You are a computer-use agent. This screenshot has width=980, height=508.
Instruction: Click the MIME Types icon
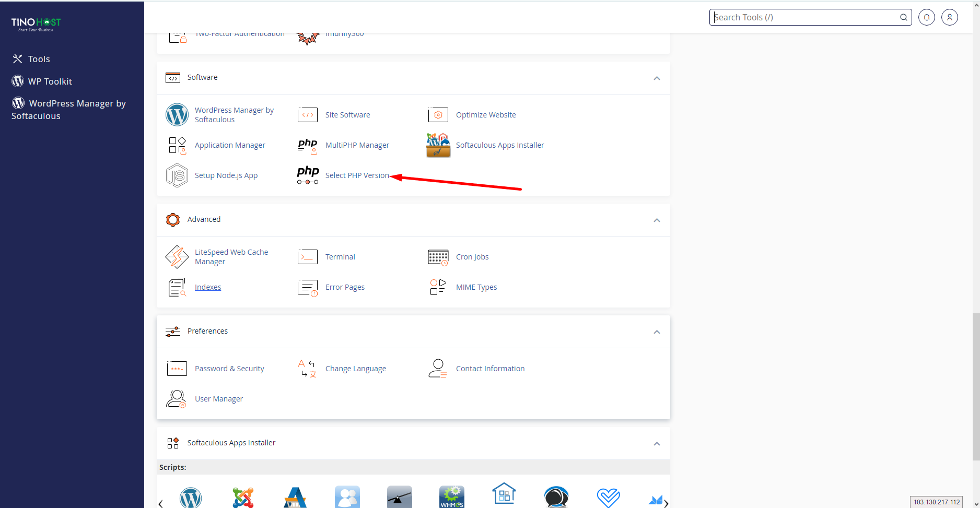pos(438,287)
